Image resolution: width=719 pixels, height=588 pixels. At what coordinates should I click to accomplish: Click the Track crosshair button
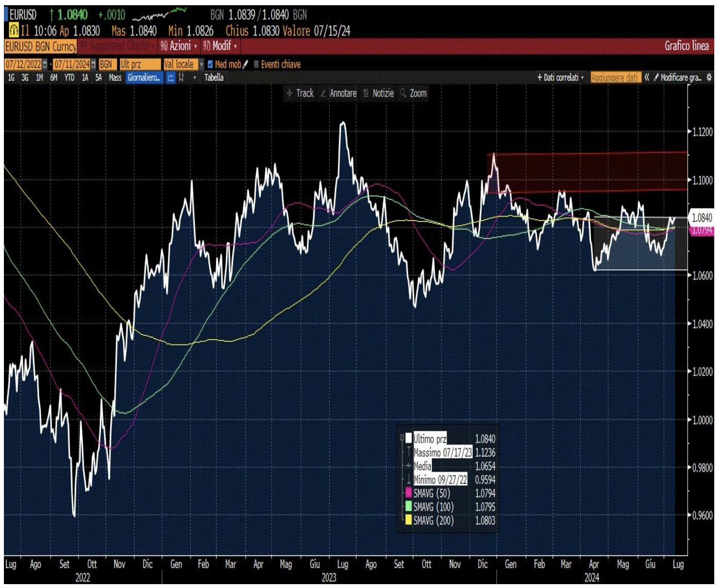[300, 93]
